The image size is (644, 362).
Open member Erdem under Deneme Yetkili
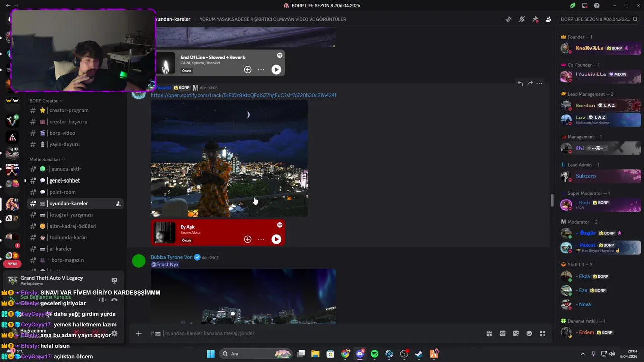601,332
